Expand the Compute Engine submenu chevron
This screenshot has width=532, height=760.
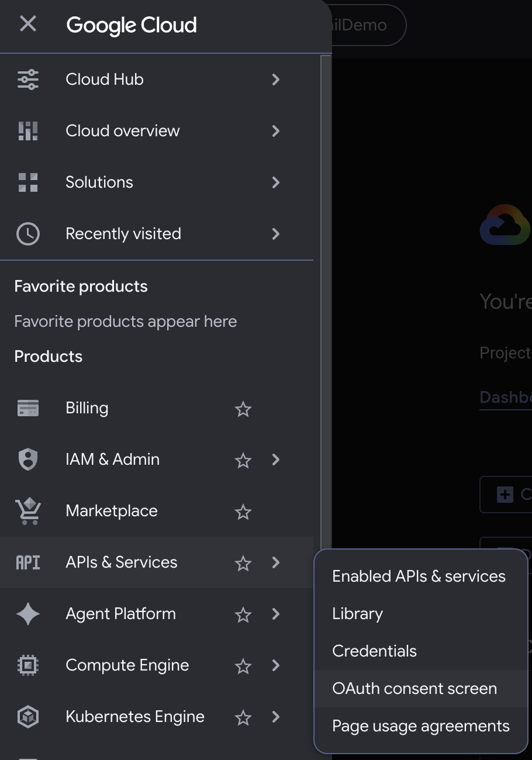click(276, 665)
